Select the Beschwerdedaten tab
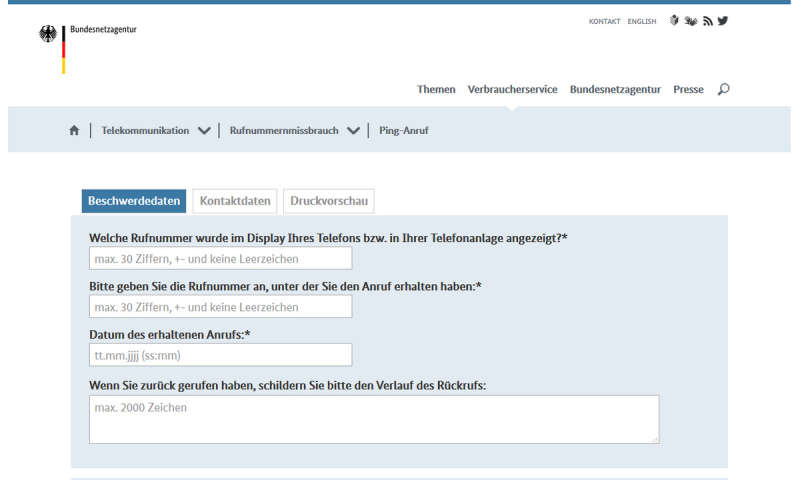This screenshot has height=480, width=800. [134, 201]
